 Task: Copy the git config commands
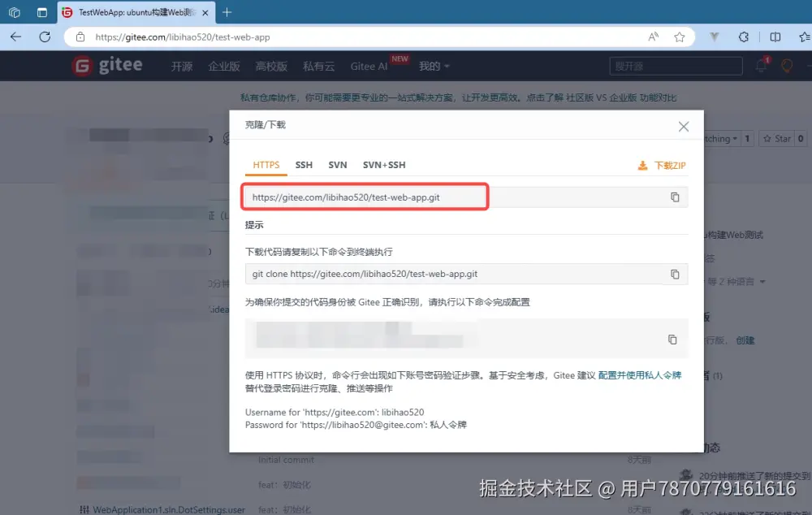[672, 340]
